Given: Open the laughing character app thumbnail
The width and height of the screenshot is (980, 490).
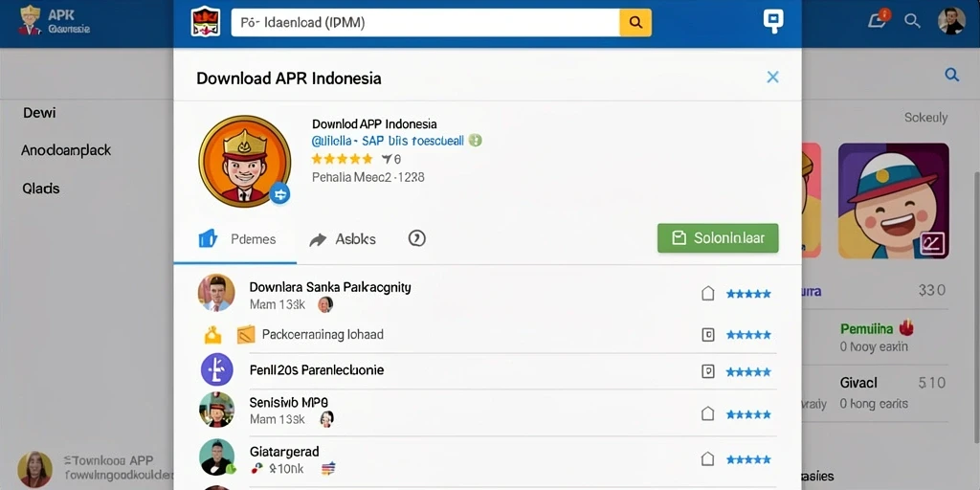Looking at the screenshot, I should (893, 201).
